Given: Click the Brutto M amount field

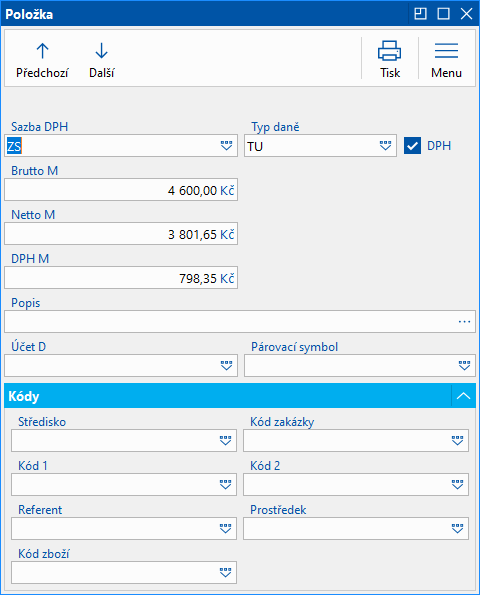Looking at the screenshot, I should click(x=121, y=190).
